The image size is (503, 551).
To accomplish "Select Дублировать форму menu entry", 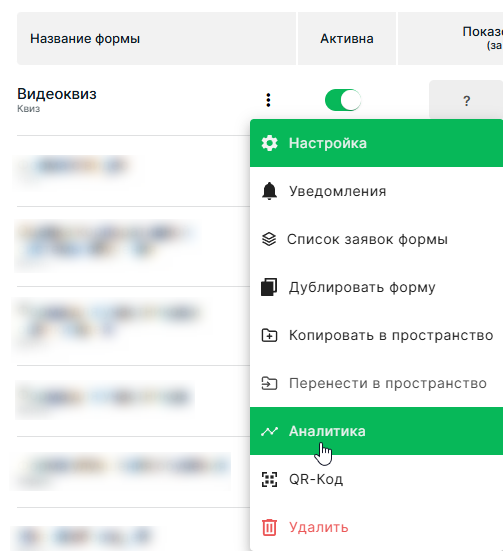I will point(376,287).
